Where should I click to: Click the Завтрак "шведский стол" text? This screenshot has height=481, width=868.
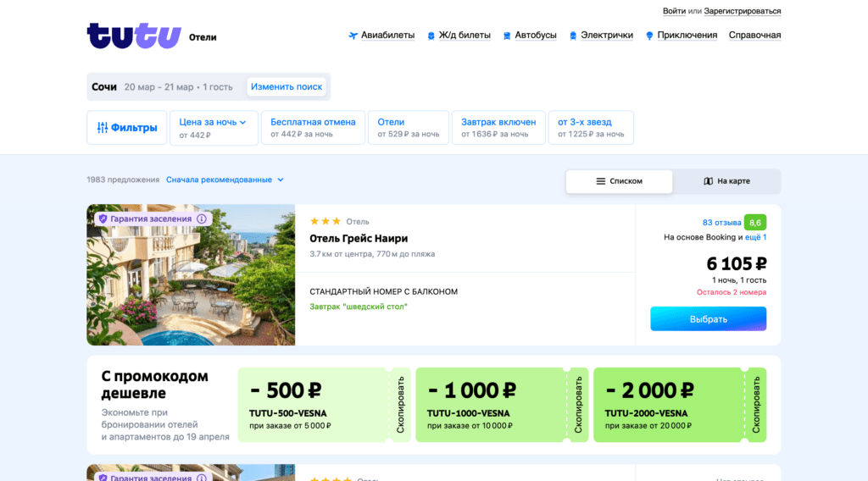click(x=359, y=307)
